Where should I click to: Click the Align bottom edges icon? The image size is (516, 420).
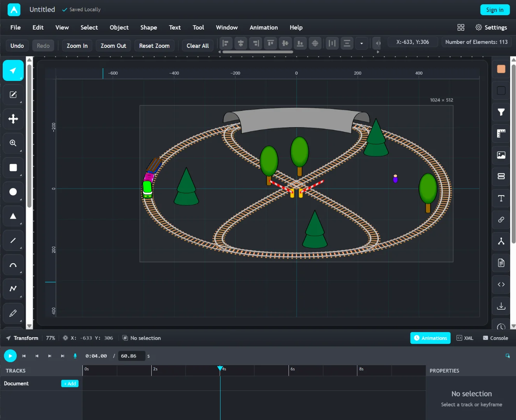pyautogui.click(x=300, y=43)
